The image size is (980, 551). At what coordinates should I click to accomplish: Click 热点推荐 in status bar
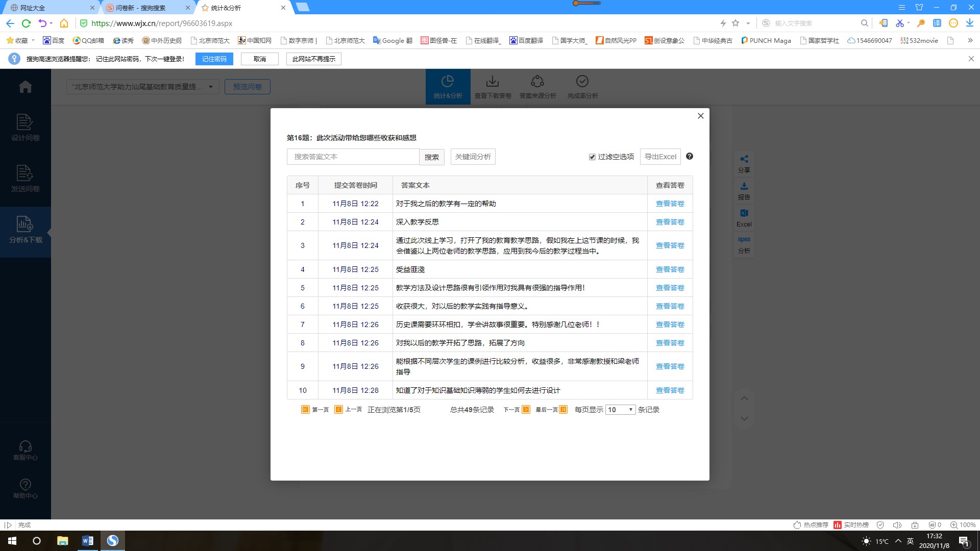click(811, 525)
